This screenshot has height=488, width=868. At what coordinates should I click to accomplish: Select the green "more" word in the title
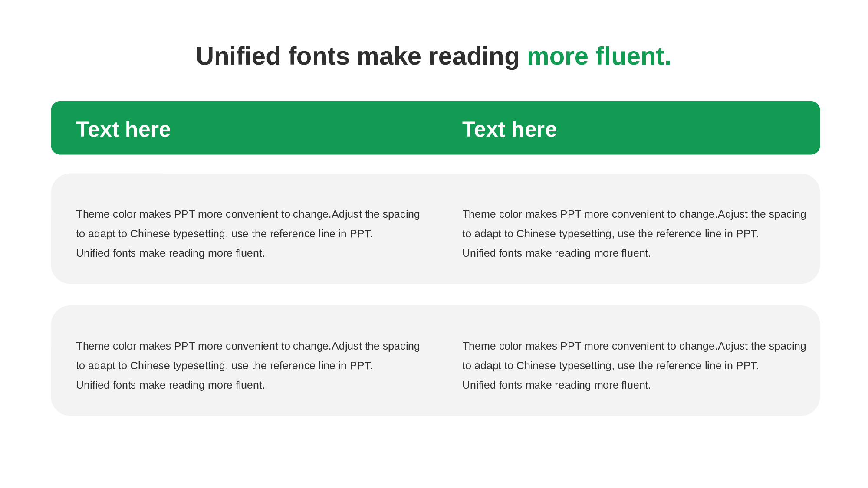[557, 56]
